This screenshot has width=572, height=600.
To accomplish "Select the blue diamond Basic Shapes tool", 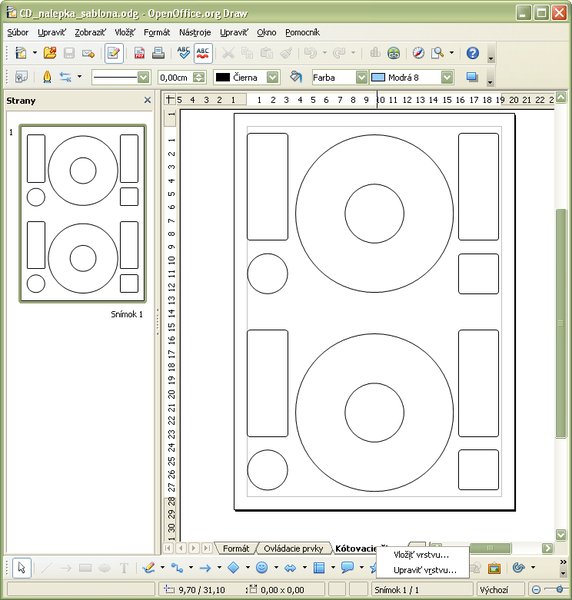I will pyautogui.click(x=233, y=567).
